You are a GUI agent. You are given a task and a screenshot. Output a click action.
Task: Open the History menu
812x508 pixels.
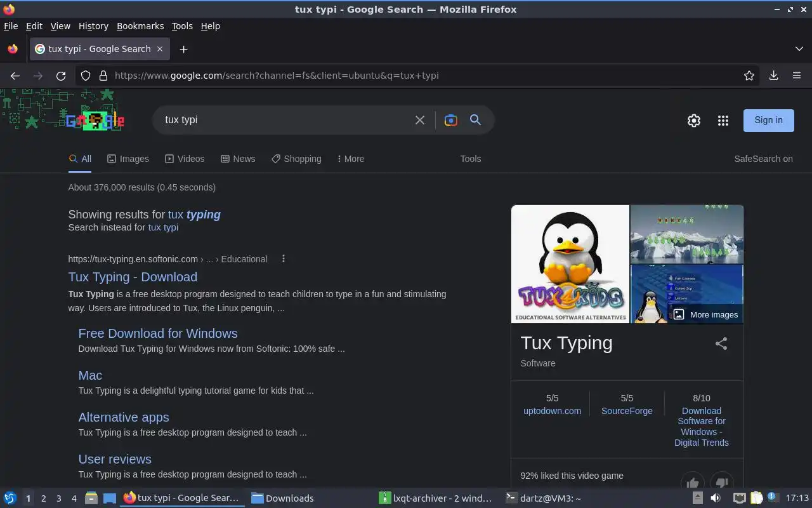pos(93,26)
